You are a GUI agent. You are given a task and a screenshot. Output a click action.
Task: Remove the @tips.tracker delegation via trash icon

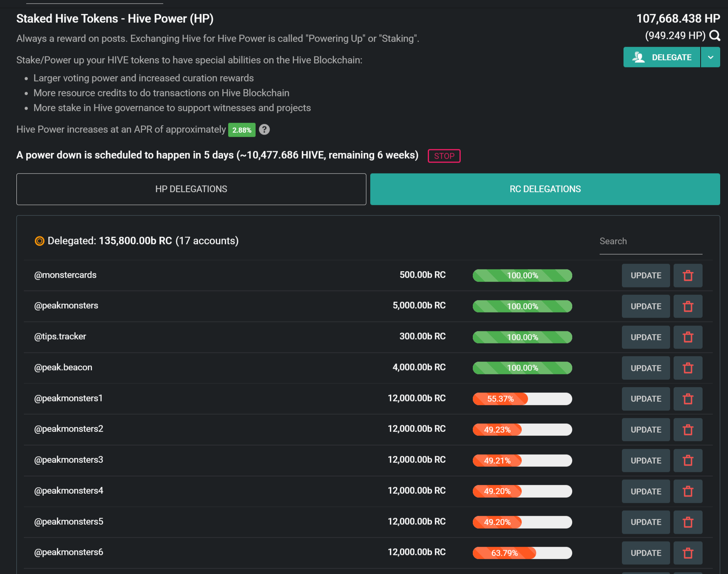688,337
